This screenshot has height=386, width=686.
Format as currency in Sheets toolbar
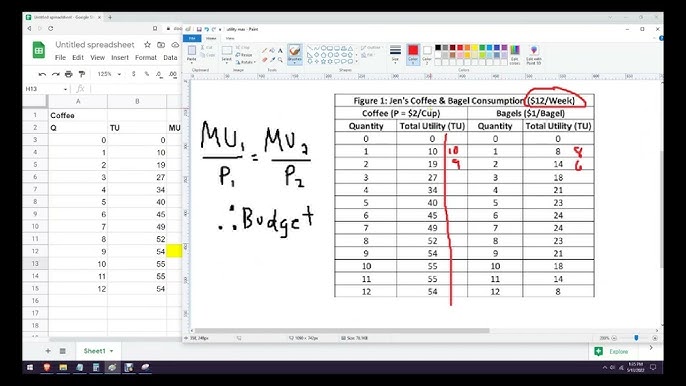tap(133, 74)
